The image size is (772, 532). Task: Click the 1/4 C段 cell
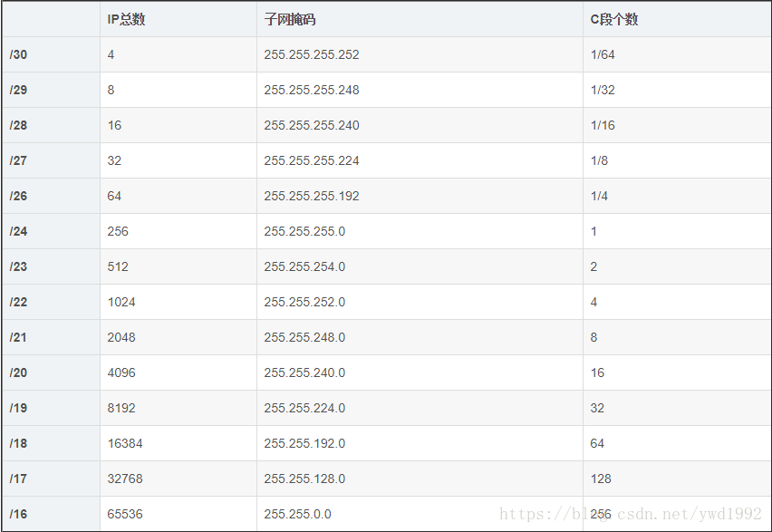[599, 196]
